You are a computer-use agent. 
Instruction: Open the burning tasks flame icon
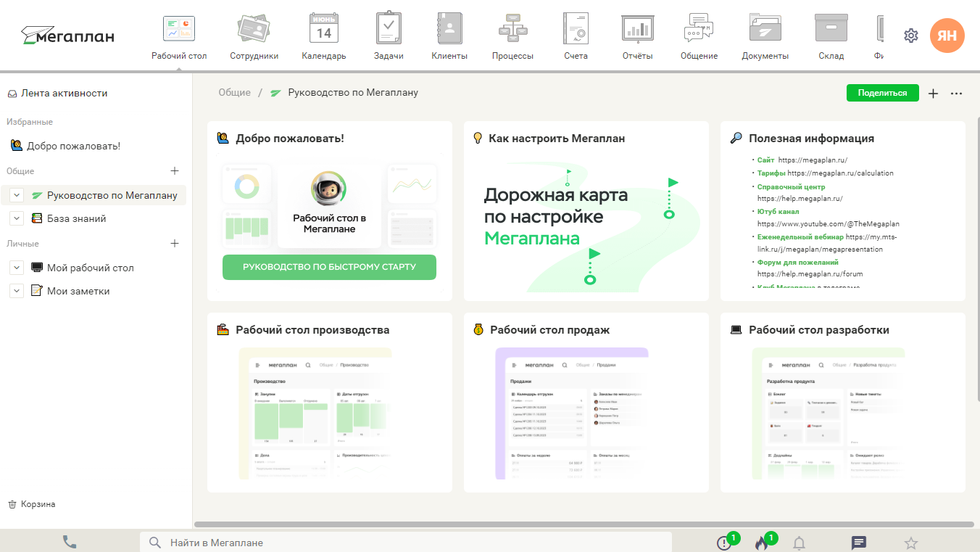pos(761,543)
